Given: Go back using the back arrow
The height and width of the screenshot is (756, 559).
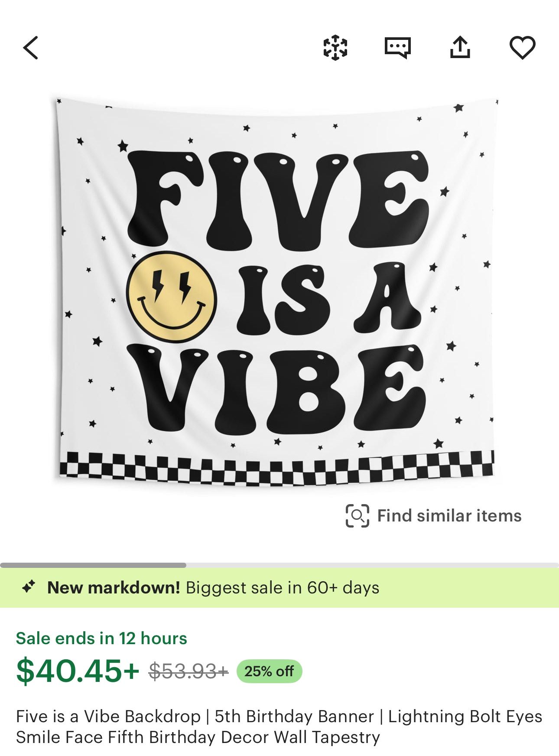Looking at the screenshot, I should tap(31, 48).
